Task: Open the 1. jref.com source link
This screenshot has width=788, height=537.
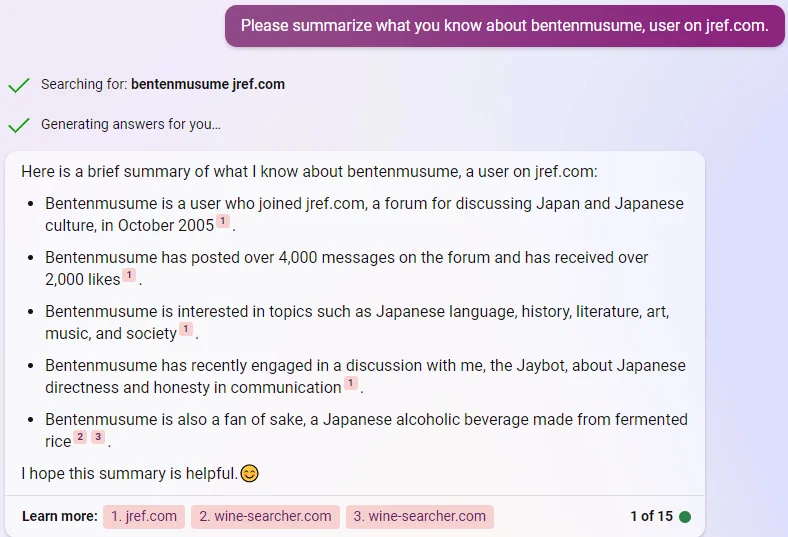Action: point(144,516)
